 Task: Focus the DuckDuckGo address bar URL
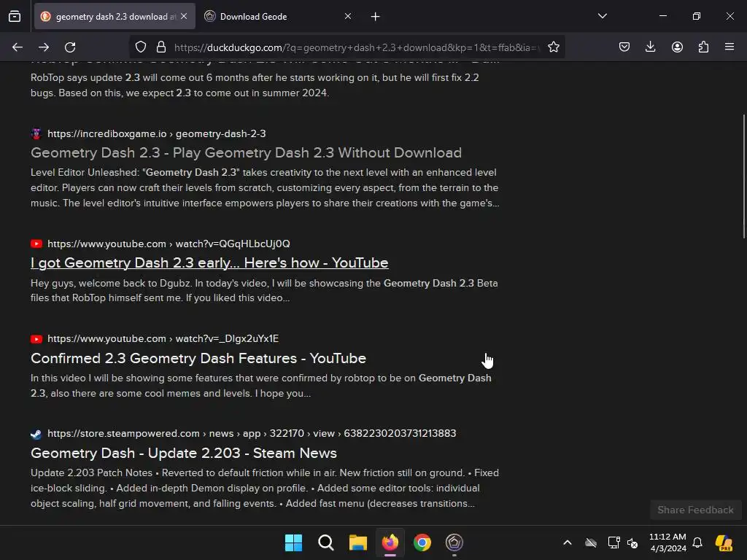pos(357,47)
